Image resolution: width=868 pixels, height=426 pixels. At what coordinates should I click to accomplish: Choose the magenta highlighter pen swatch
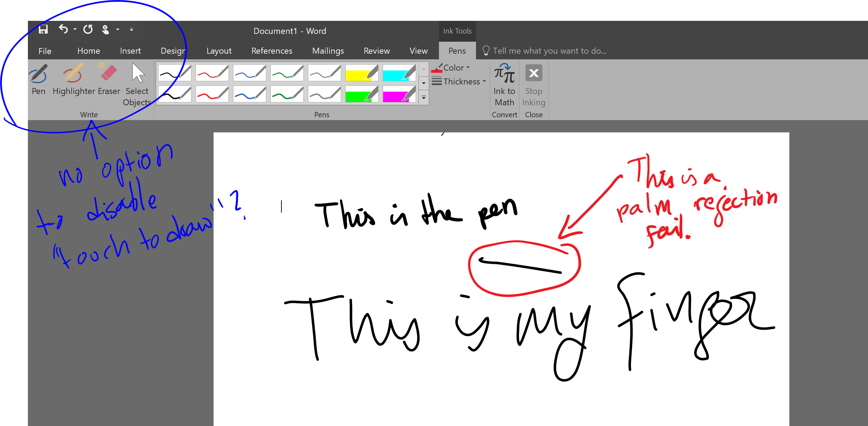(399, 95)
